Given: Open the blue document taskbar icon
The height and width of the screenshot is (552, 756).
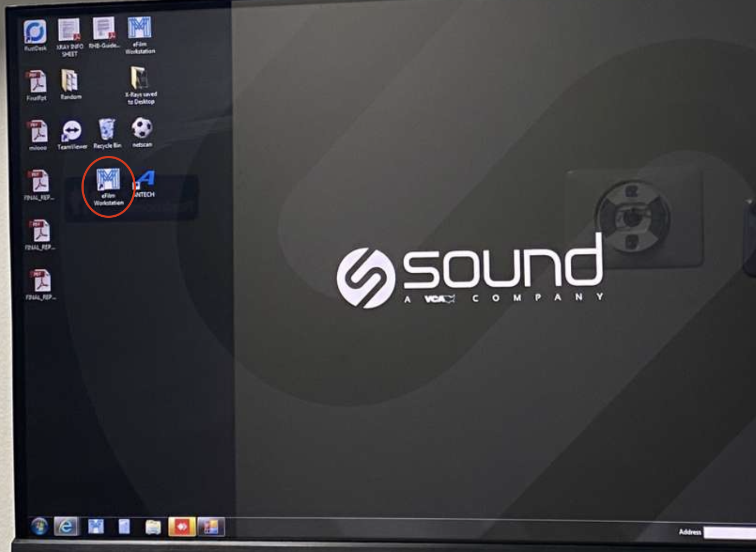Looking at the screenshot, I should pyautogui.click(x=124, y=526).
